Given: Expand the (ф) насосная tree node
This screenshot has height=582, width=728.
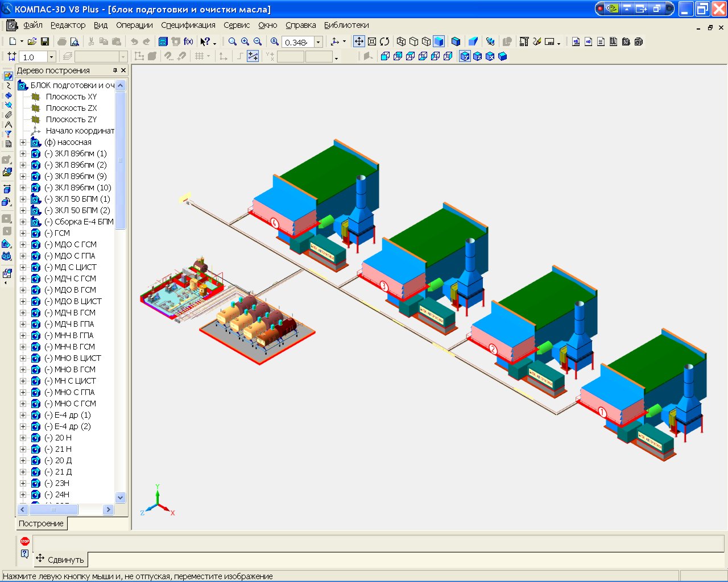Looking at the screenshot, I should click(23, 142).
